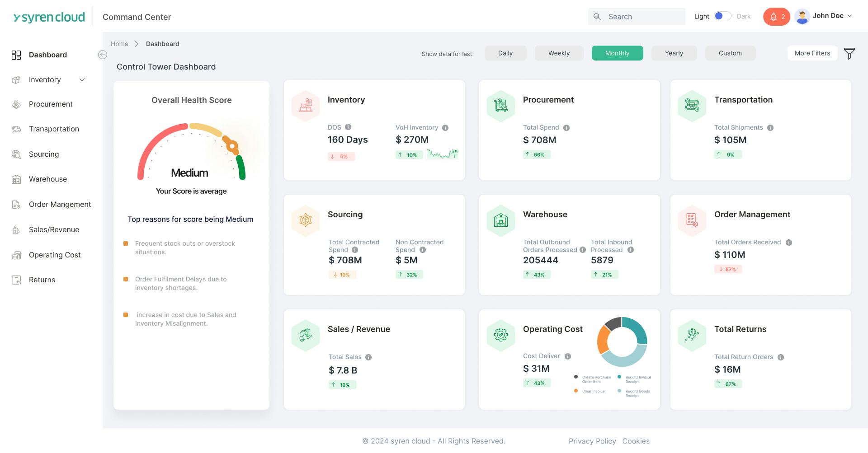Select the Yearly data period option
The height and width of the screenshot is (453, 868).
pos(674,53)
